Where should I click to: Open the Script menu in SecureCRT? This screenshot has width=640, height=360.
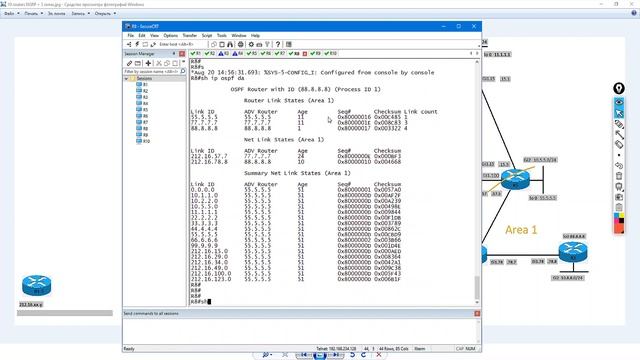click(x=207, y=36)
